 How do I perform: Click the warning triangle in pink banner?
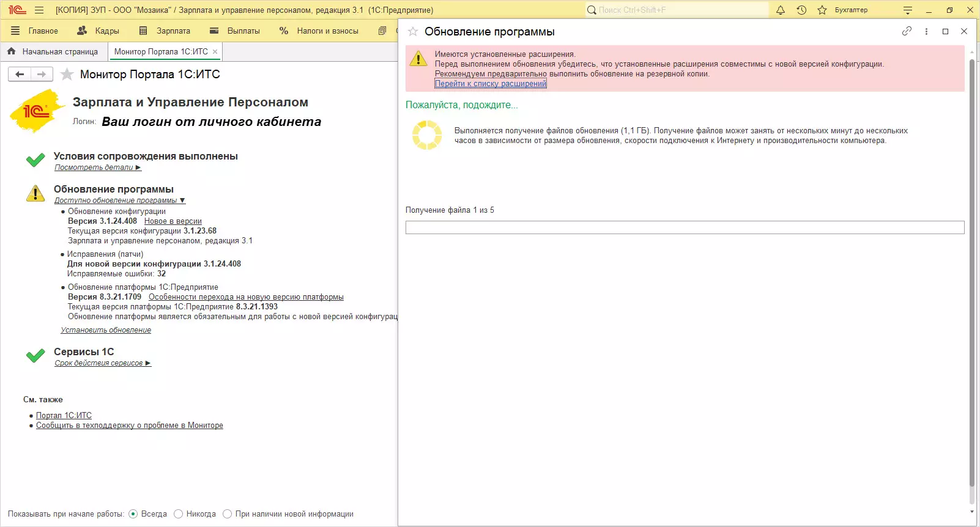pos(418,58)
